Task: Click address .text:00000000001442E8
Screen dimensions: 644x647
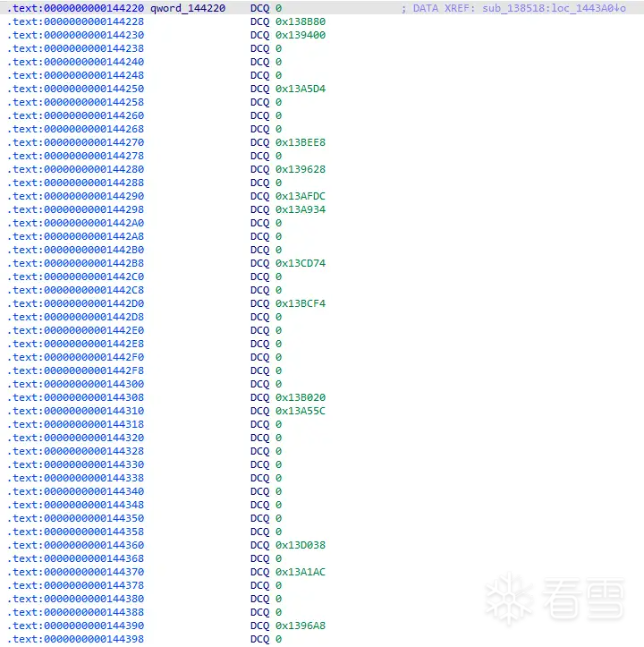Action: tap(75, 344)
